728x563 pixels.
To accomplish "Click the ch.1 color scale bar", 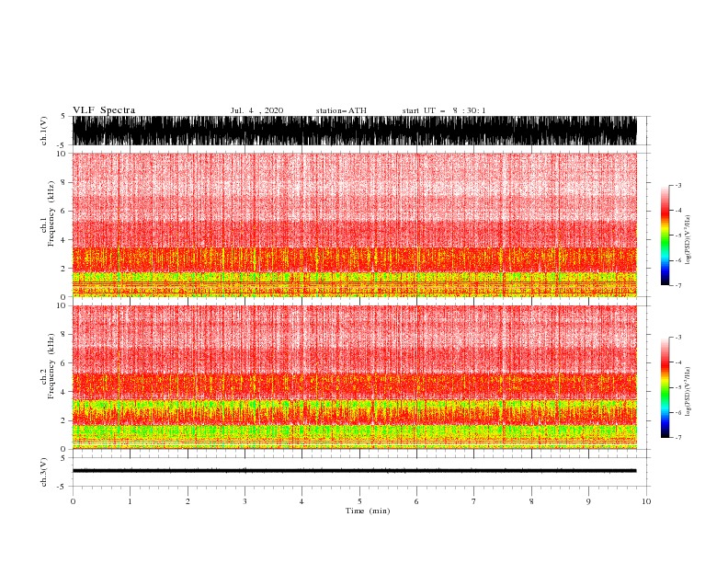I will click(665, 236).
